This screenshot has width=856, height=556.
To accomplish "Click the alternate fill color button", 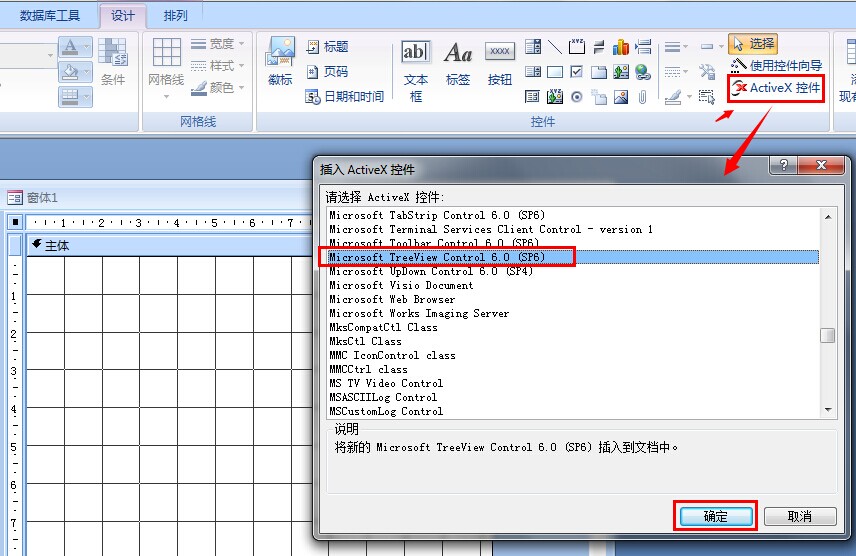I will [75, 97].
